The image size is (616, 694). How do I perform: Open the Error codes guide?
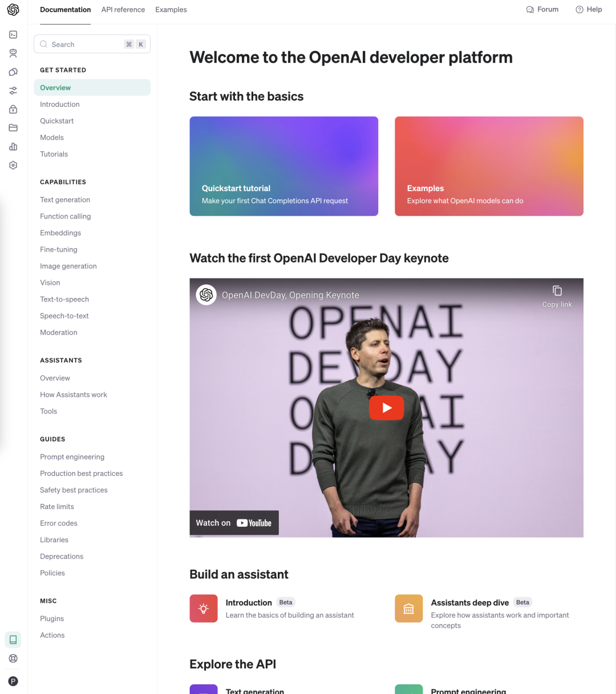[59, 523]
